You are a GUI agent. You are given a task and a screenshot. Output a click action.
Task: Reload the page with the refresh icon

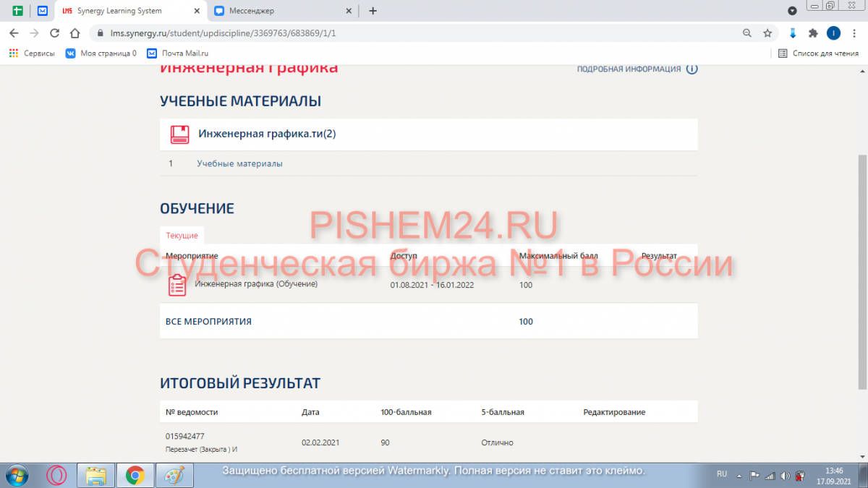[54, 33]
